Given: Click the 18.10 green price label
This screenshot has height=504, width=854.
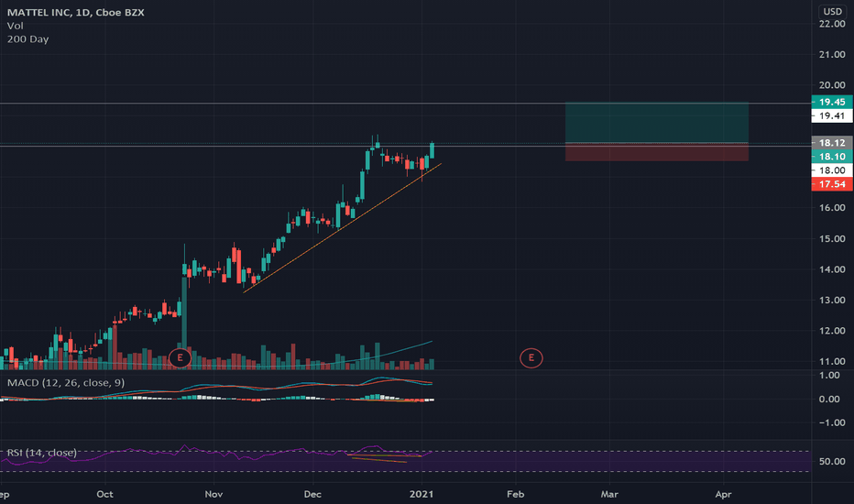Looking at the screenshot, I should tap(832, 157).
